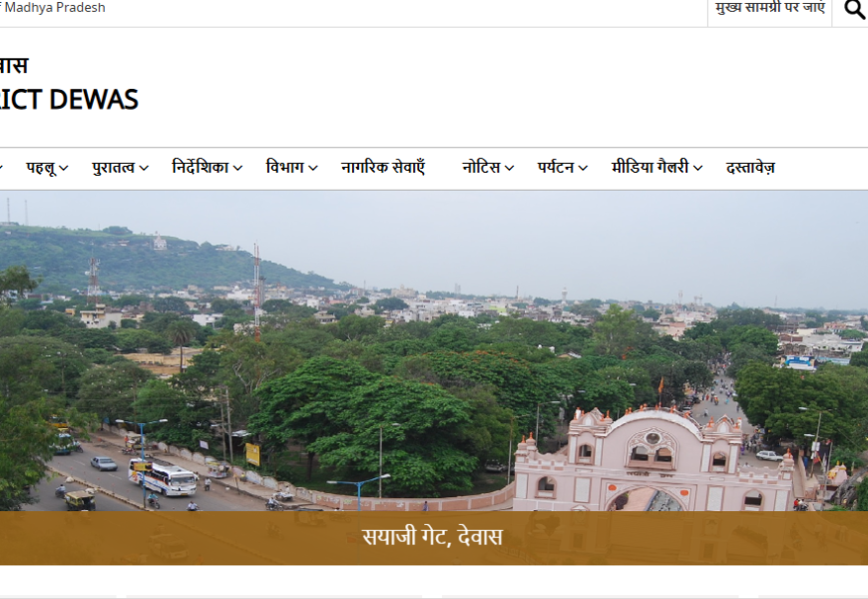Open the दस्तावेज़ menu item
The height and width of the screenshot is (599, 868).
(x=750, y=168)
